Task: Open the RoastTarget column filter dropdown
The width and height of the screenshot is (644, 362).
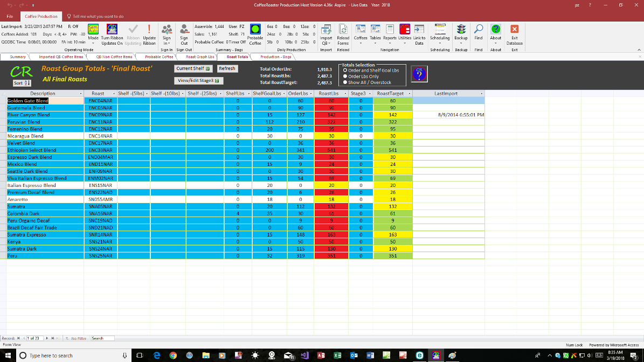Action: coord(409,94)
